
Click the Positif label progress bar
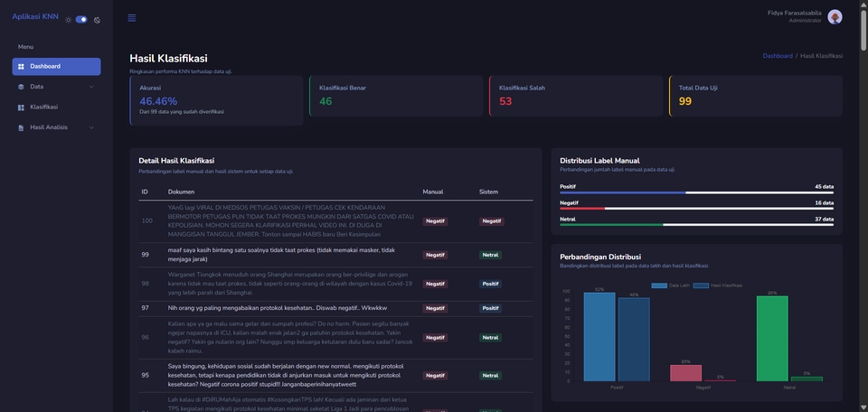pos(696,192)
